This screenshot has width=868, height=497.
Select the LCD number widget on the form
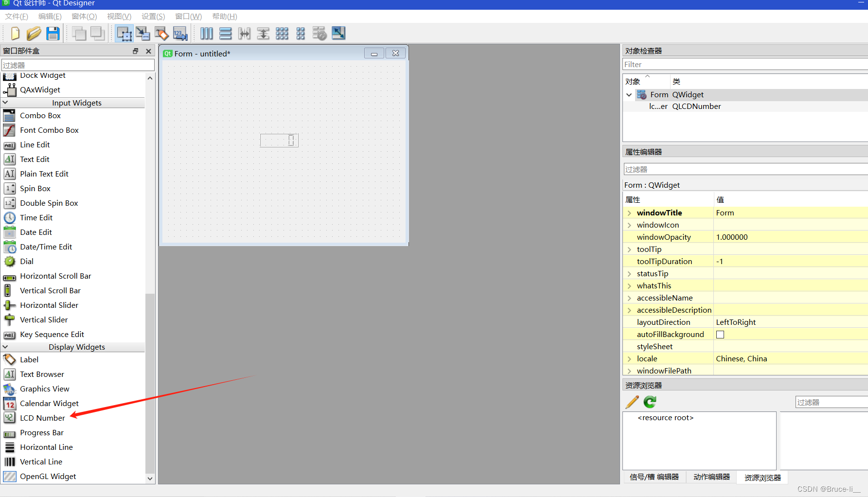(x=279, y=140)
